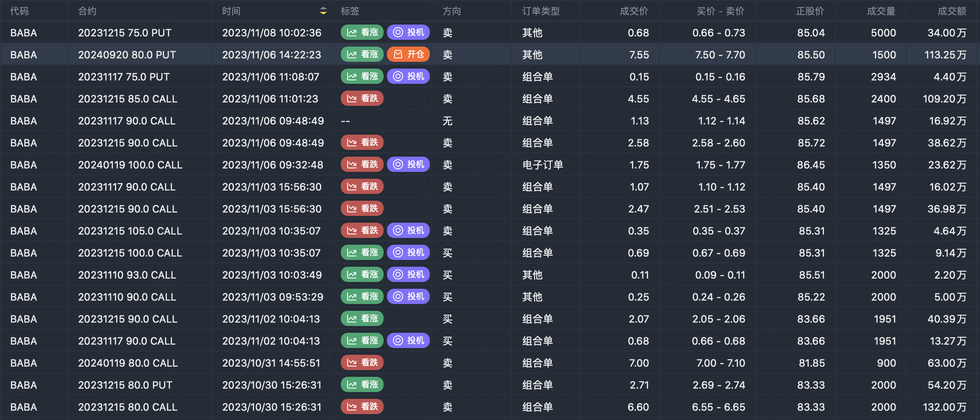
Task: Click the 看涨 tag on the 20231215 75.0 PUT row
Action: tap(362, 32)
